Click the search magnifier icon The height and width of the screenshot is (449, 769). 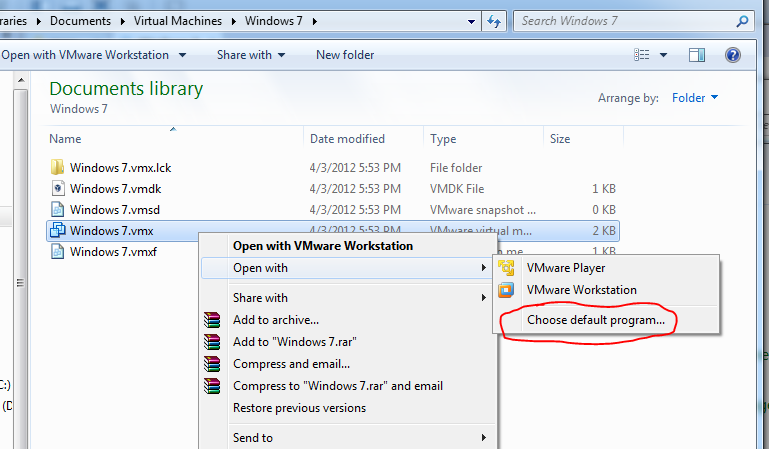point(743,21)
